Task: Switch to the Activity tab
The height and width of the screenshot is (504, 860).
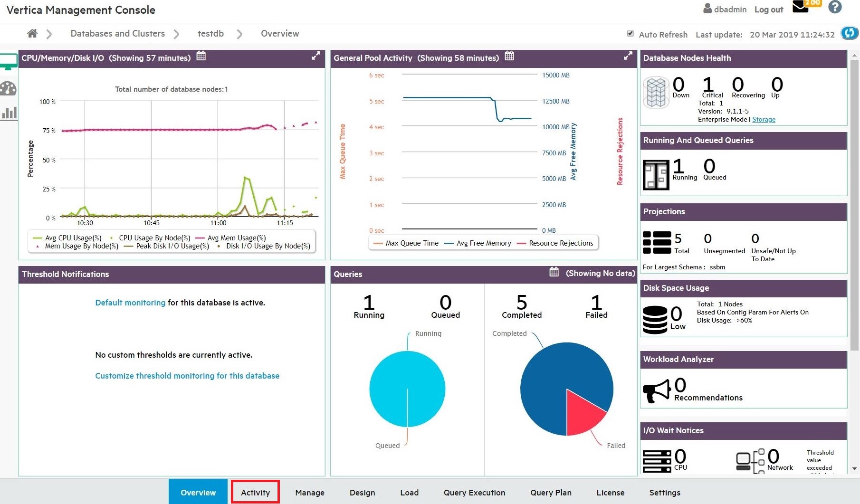Action: point(255,493)
